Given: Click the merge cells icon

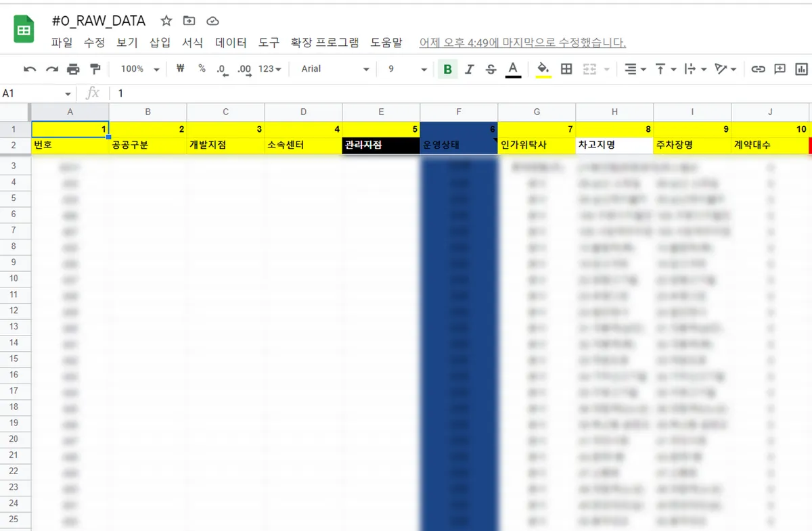Looking at the screenshot, I should click(x=589, y=69).
